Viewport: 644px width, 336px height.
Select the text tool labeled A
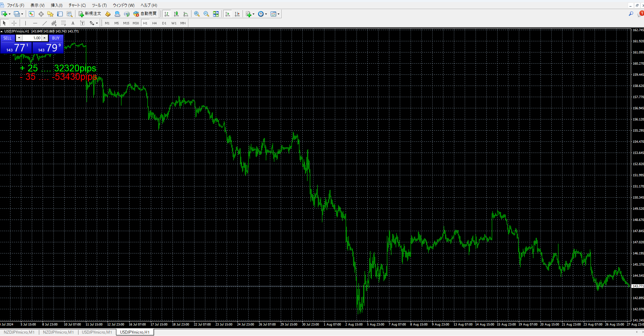(x=73, y=23)
